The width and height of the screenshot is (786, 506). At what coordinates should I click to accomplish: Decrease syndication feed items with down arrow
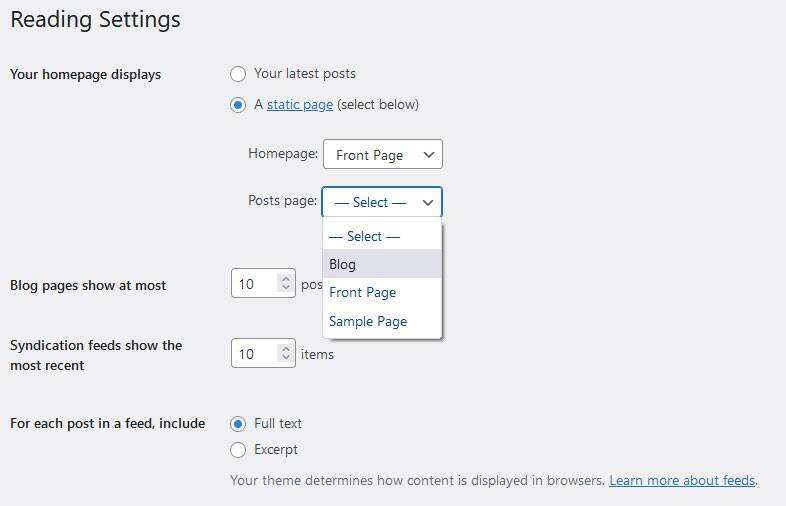285,360
